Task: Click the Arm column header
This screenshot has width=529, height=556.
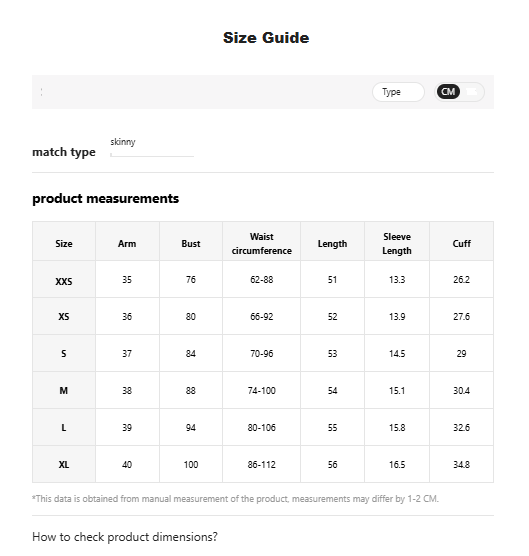Action: 127,243
